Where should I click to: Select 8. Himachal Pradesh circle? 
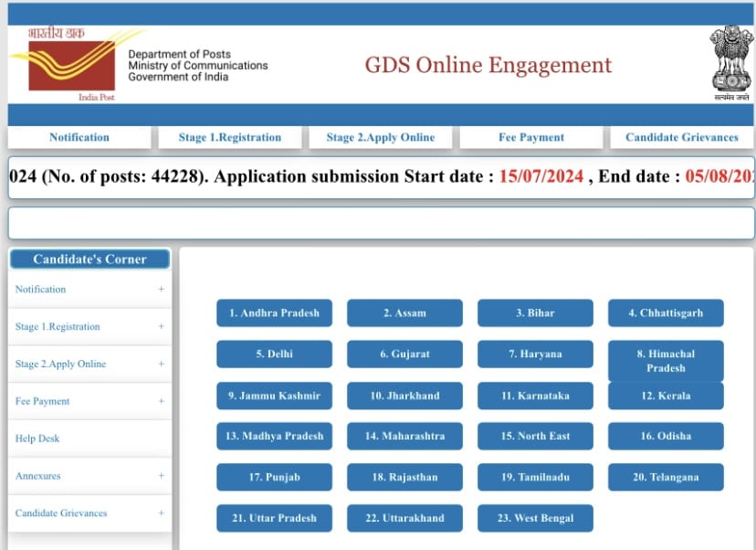666,361
